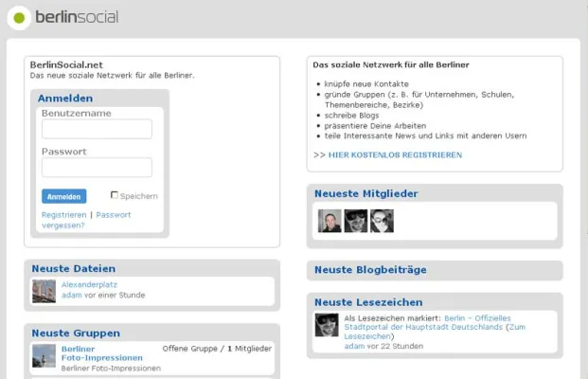The height and width of the screenshot is (379, 588).
Task: Open the second newest member avatar
Action: (355, 221)
